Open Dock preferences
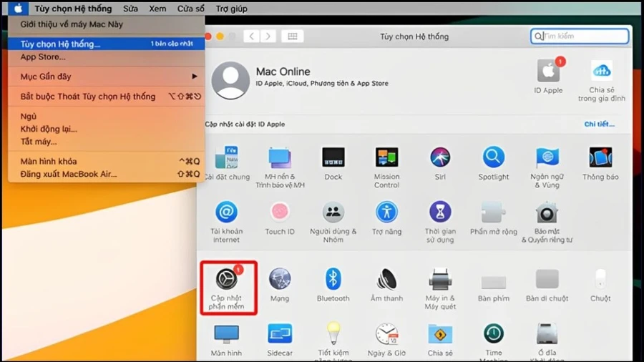 pos(333,163)
